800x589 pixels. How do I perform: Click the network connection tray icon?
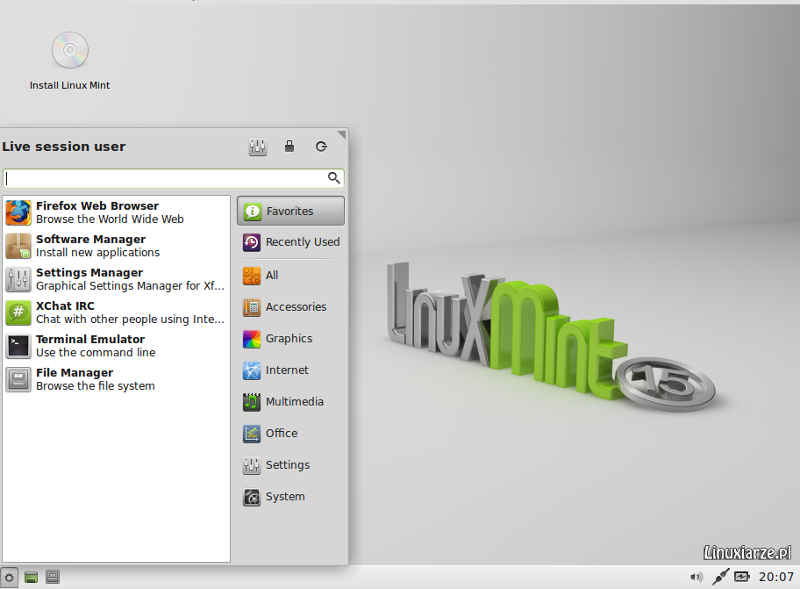point(720,577)
